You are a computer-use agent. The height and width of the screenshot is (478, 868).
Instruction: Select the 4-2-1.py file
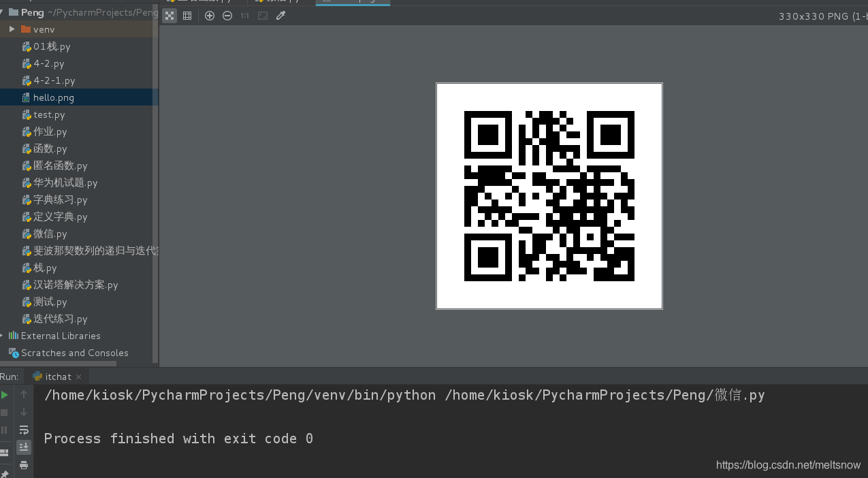pos(54,80)
